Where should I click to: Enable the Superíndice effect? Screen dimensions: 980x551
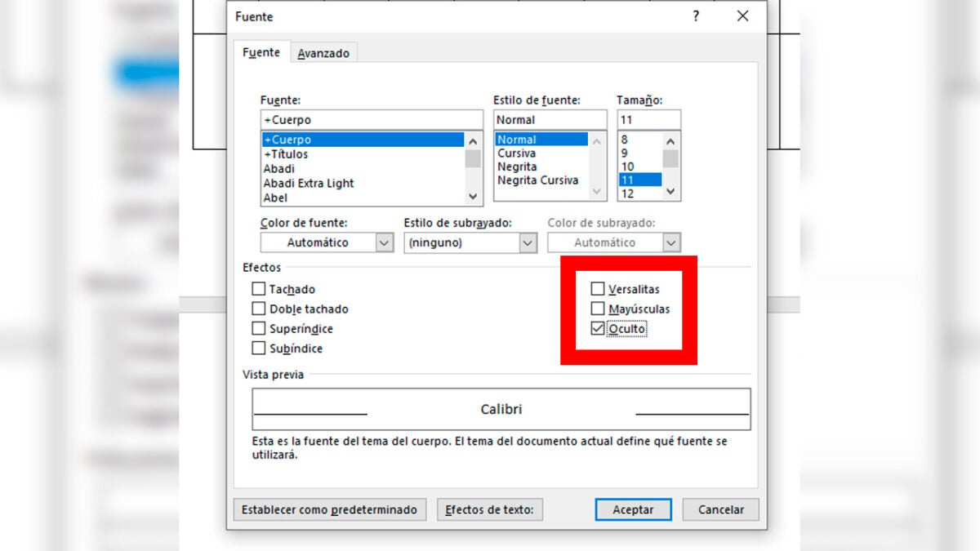click(x=259, y=329)
